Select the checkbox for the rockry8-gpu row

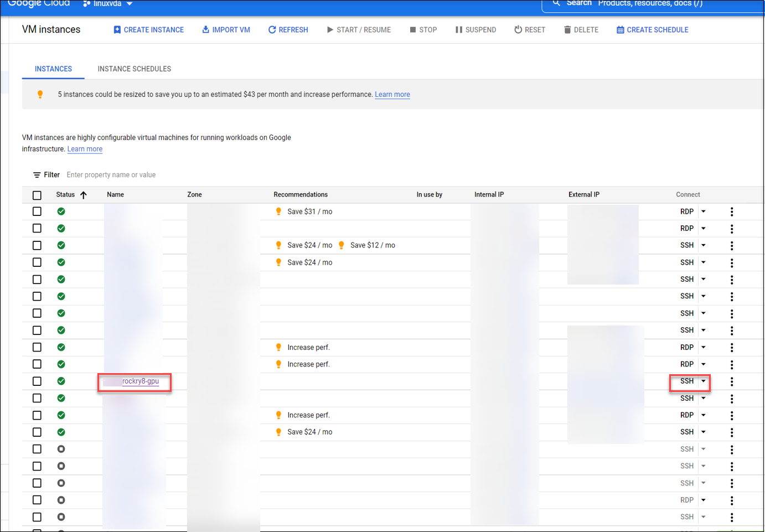click(37, 381)
